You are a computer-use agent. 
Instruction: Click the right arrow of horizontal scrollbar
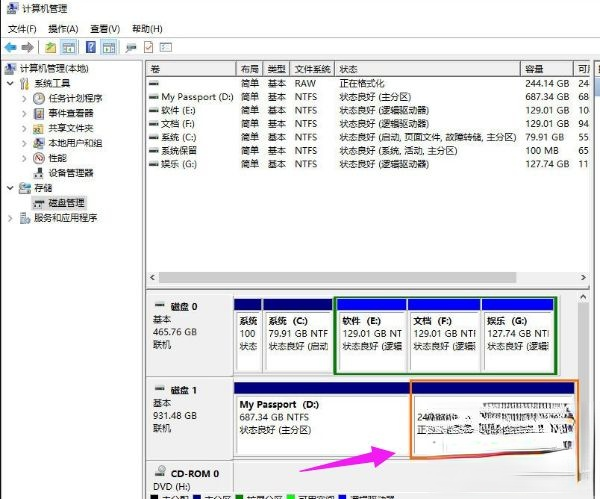[583, 277]
